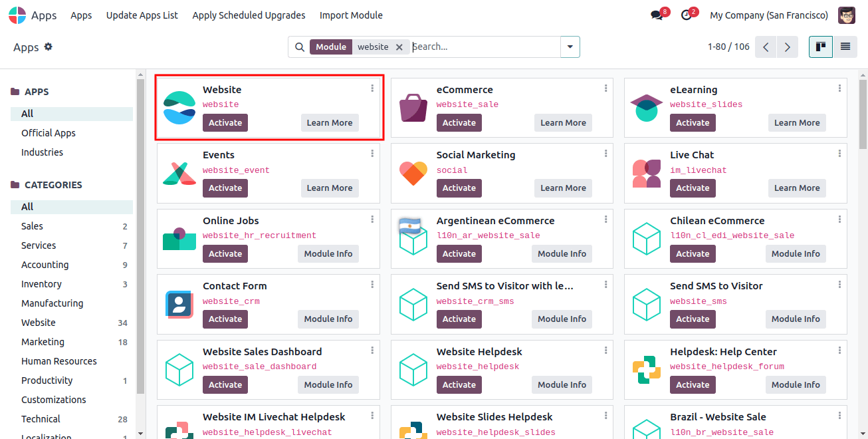
Task: Click Learn More on eLearning
Action: 797,122
